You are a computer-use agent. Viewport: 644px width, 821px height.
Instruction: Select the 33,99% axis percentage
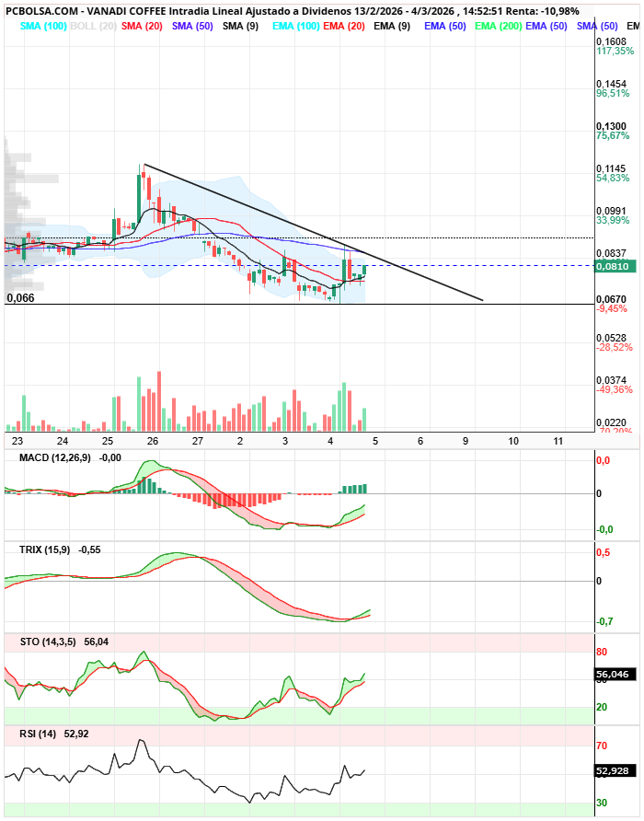613,220
